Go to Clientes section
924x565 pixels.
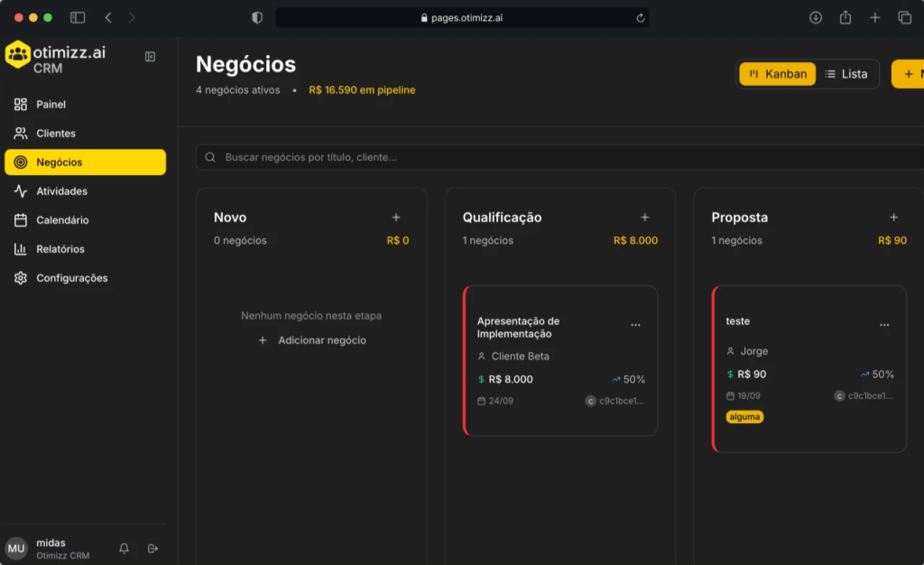[x=56, y=134]
